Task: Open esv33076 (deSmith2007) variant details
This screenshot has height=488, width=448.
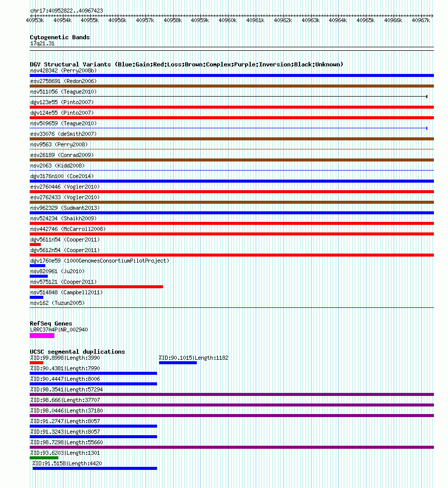Action: pos(63,134)
